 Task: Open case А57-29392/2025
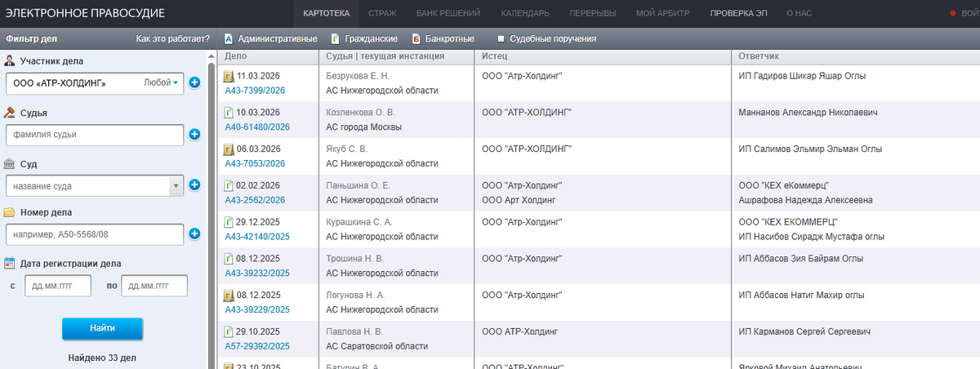click(x=257, y=346)
